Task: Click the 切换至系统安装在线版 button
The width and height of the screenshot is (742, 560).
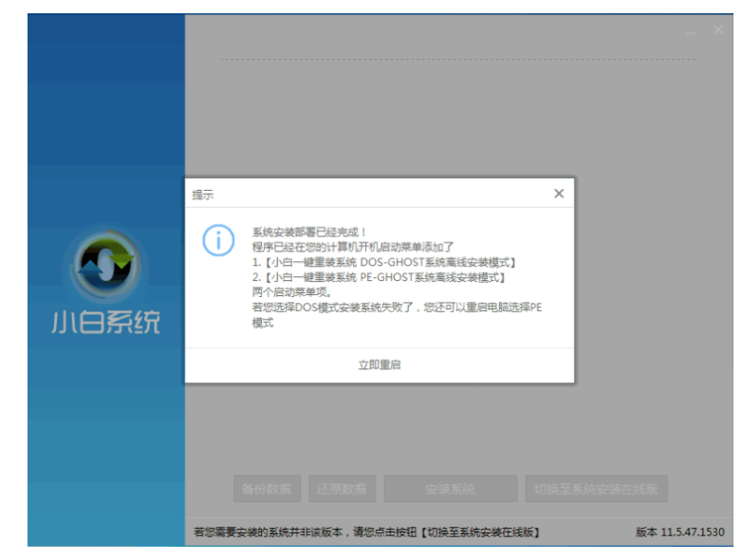Action: pos(596,490)
